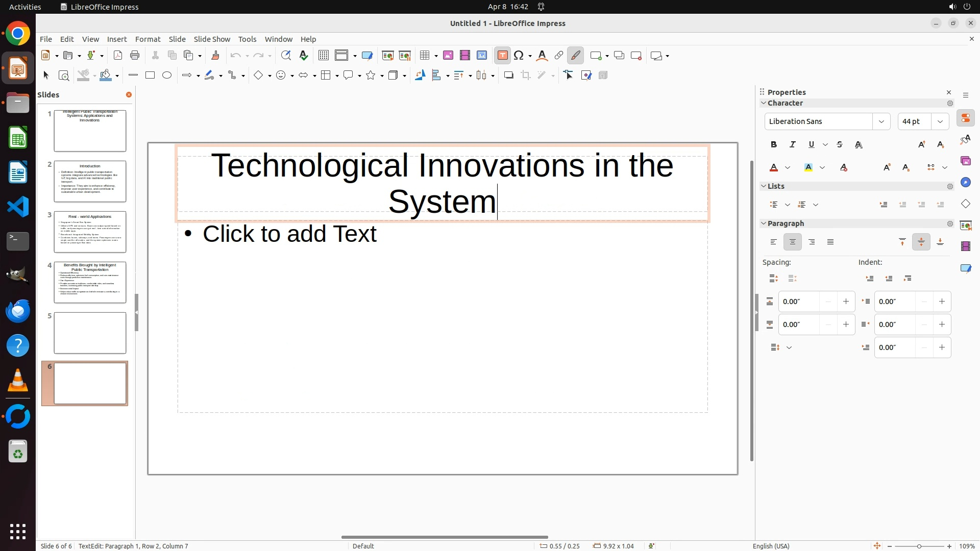980x551 pixels.
Task: Open the Navigator sidebar compass icon
Action: [965, 183]
